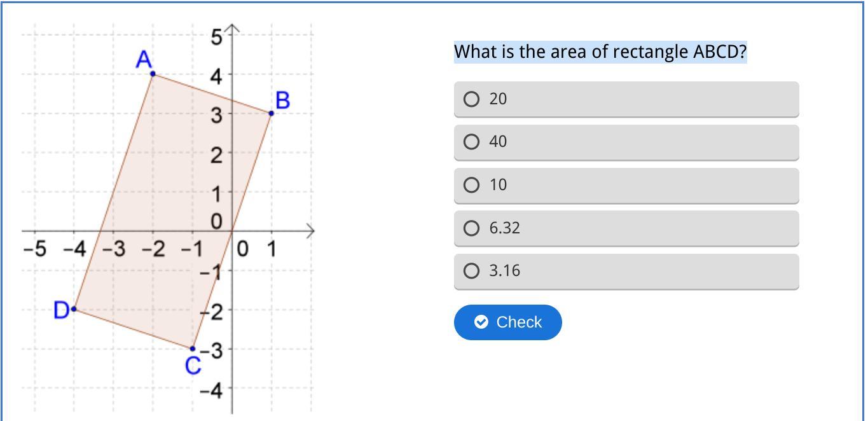Click the checkmark icon inside Check button
The image size is (868, 421).
click(481, 322)
